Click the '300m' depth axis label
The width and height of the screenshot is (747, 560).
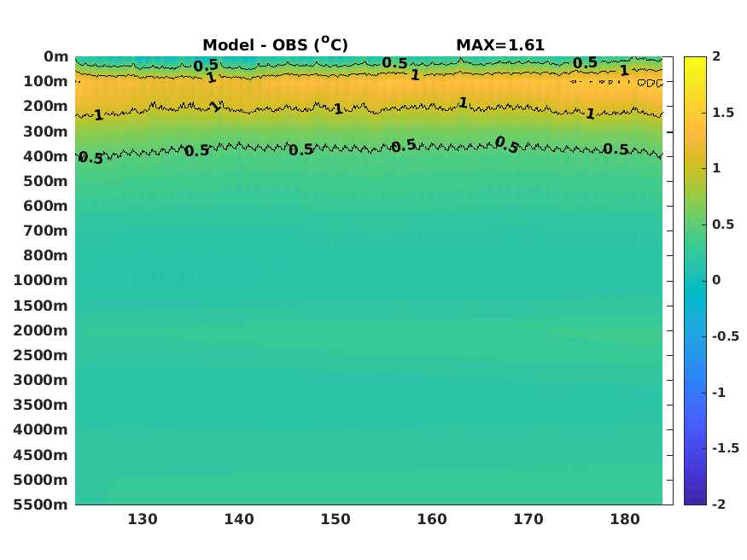pyautogui.click(x=46, y=131)
